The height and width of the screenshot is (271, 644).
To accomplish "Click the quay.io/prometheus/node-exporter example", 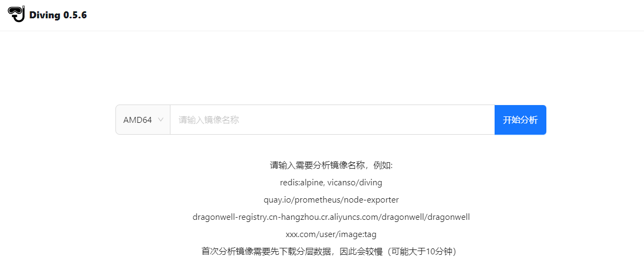I will click(331, 200).
